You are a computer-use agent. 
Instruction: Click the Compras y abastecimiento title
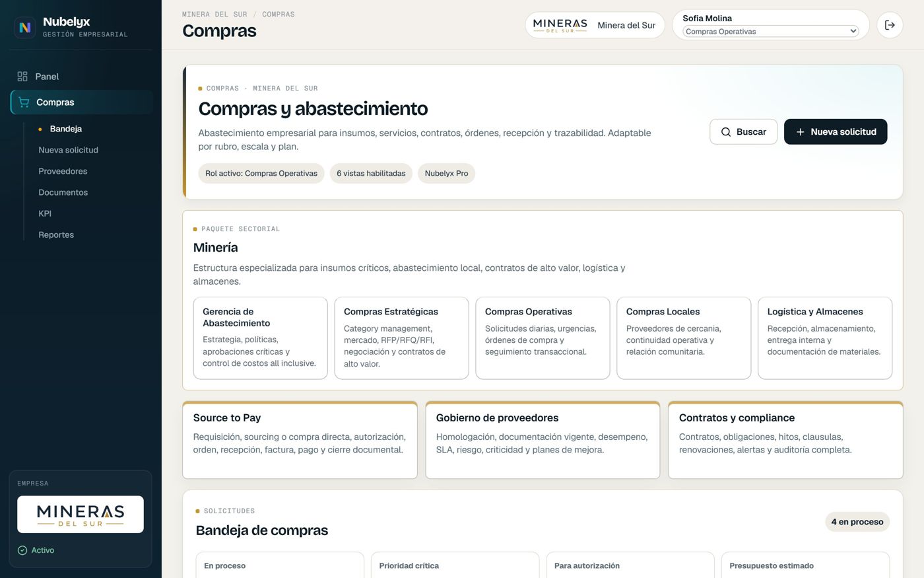[313, 108]
